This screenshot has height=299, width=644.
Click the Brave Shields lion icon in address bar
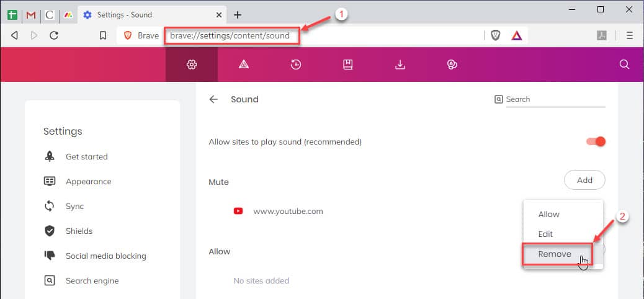pyautogui.click(x=496, y=36)
